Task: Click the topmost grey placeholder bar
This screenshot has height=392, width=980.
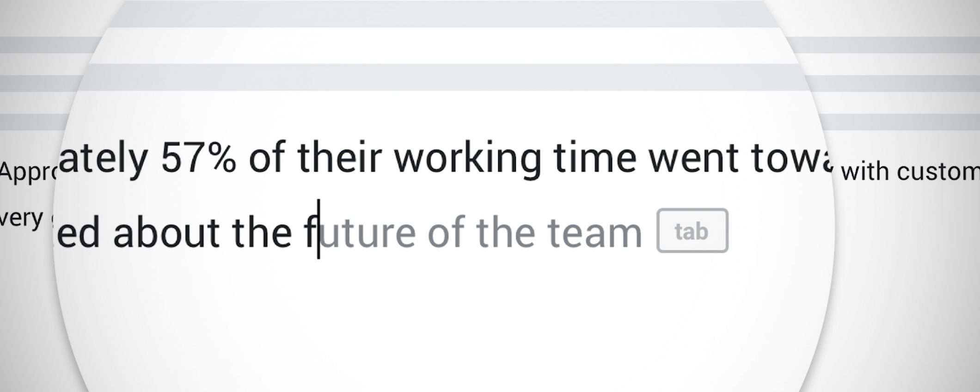Action: (444, 14)
